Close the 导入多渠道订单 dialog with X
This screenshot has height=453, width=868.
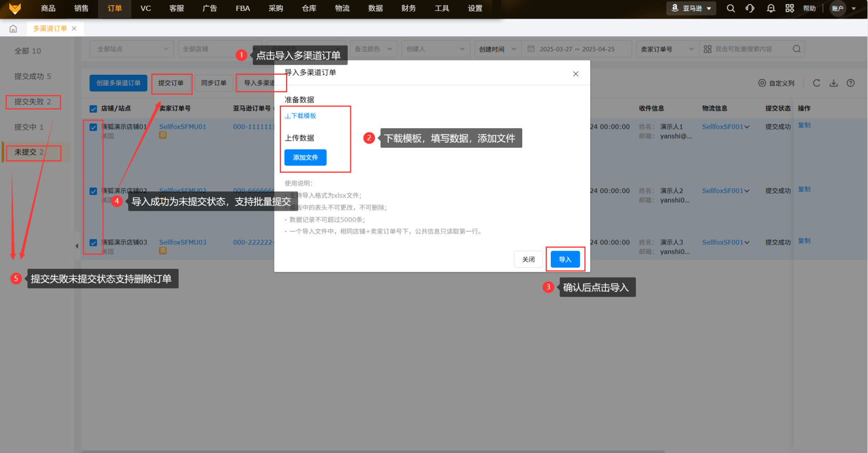(576, 74)
